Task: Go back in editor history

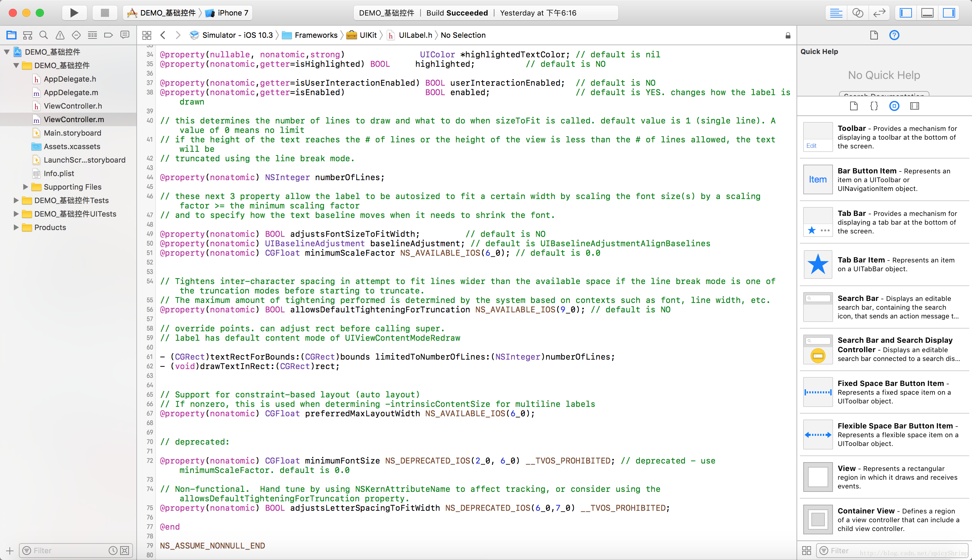Action: [163, 35]
